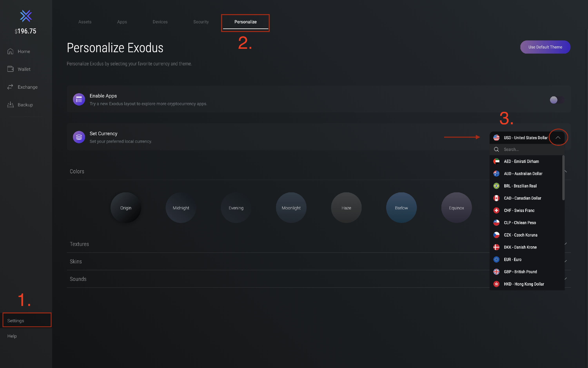Pick EUR - Euro currency
Image resolution: width=588 pixels, height=368 pixels.
526,259
